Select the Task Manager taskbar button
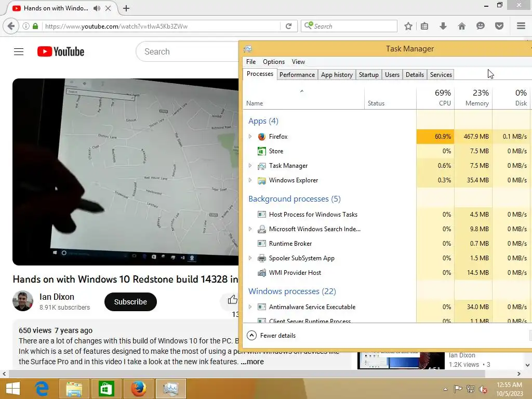Image resolution: width=532 pixels, height=399 pixels. (x=170, y=389)
